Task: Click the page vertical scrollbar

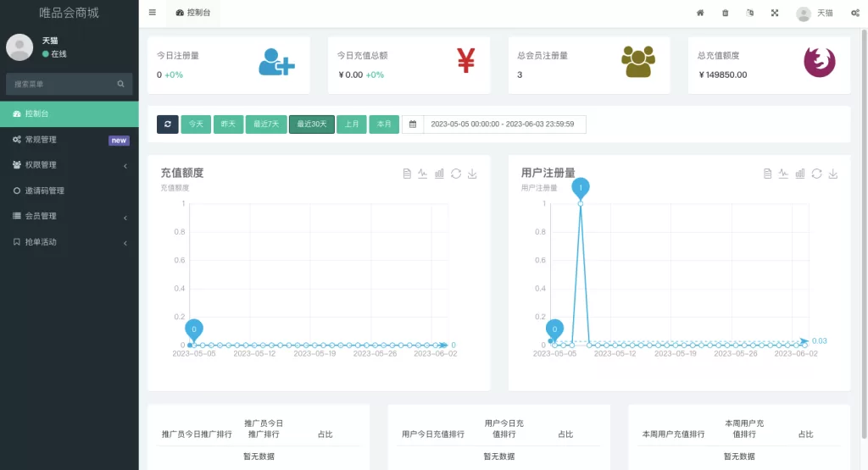Action: pos(864,232)
